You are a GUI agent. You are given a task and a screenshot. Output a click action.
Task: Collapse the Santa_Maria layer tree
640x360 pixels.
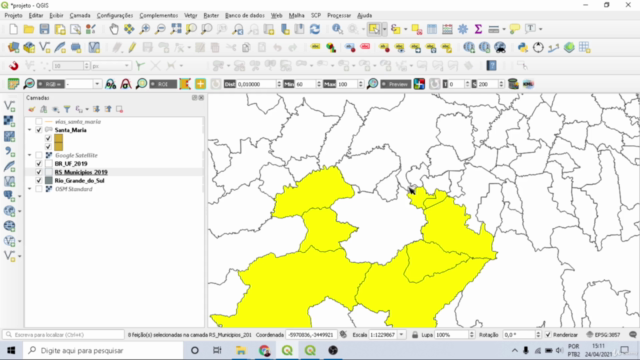29,130
